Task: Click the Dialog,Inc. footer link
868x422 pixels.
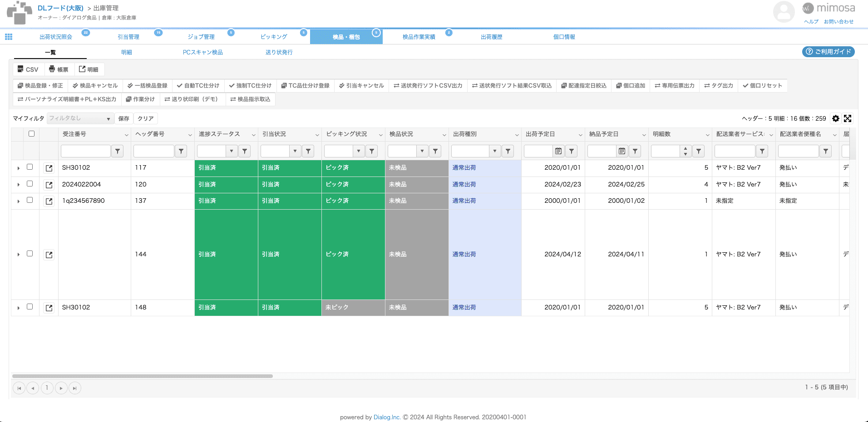Action: coord(387,417)
